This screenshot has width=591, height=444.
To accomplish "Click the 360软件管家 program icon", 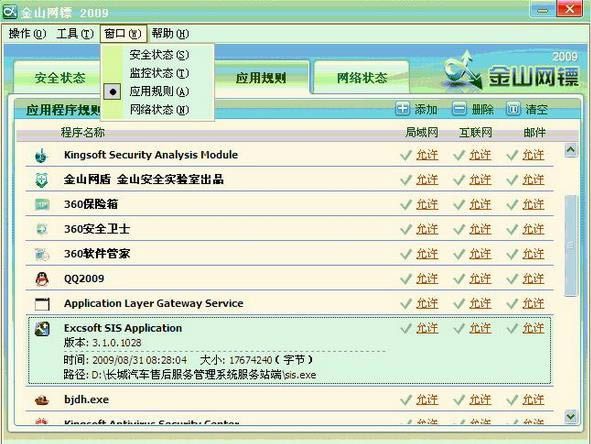I will coord(41,254).
